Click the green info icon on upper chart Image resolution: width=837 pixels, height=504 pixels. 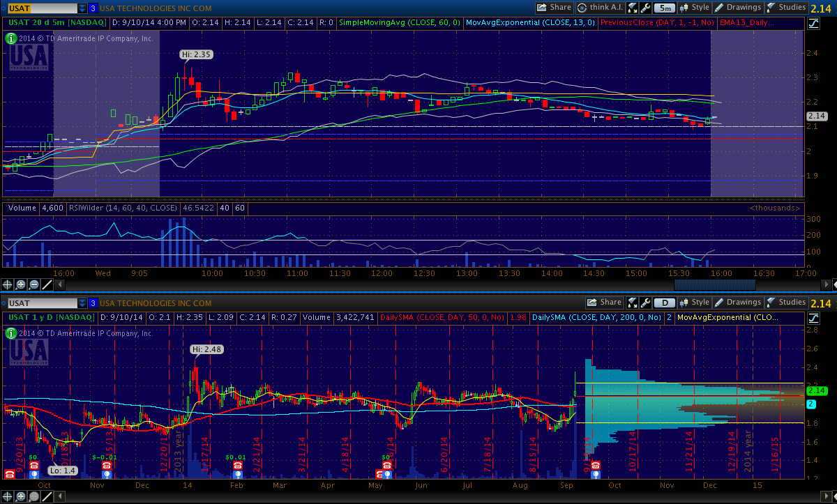(10, 38)
